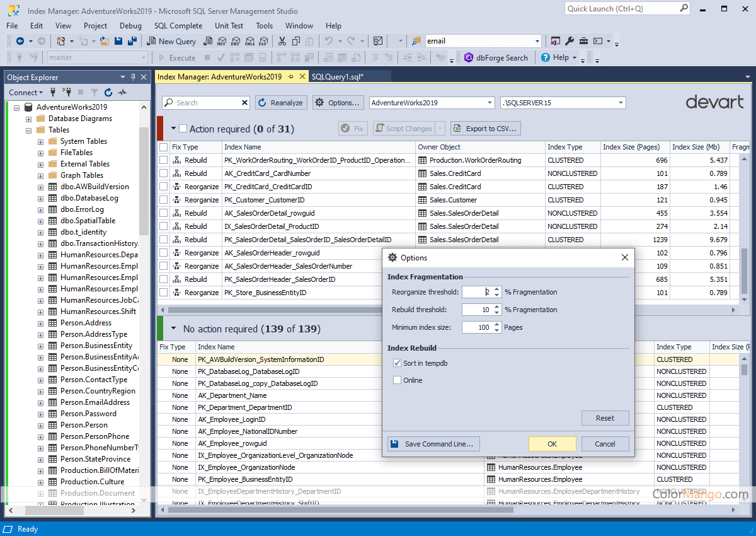Click the New Project toolbar icon

pyautogui.click(x=61, y=41)
